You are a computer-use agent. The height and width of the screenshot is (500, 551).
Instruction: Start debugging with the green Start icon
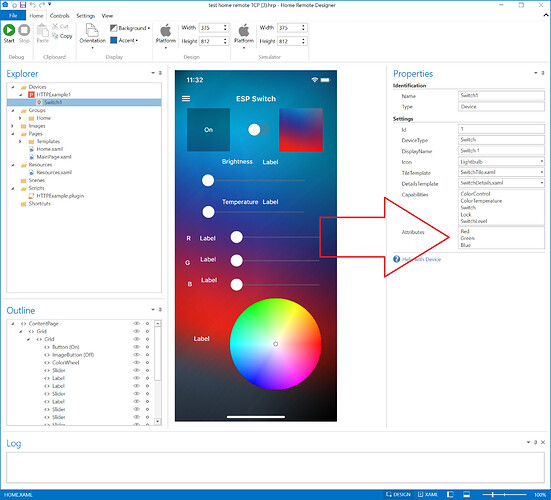(9, 30)
